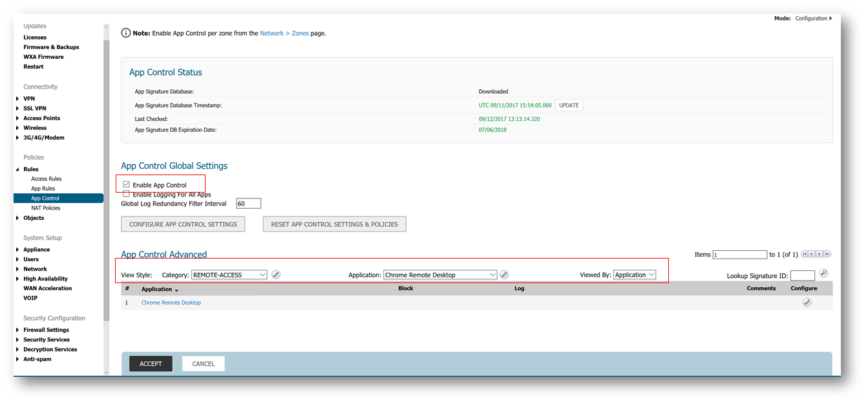Open Access Rules in the sidebar
868x404 pixels.
(x=47, y=179)
